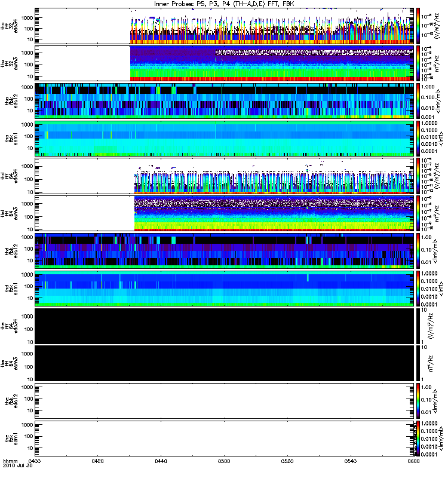Image resolution: width=448 pixels, height=478 pixels.
Task: Click the thd fbk scm1 filter bank panel
Action: pos(225,289)
